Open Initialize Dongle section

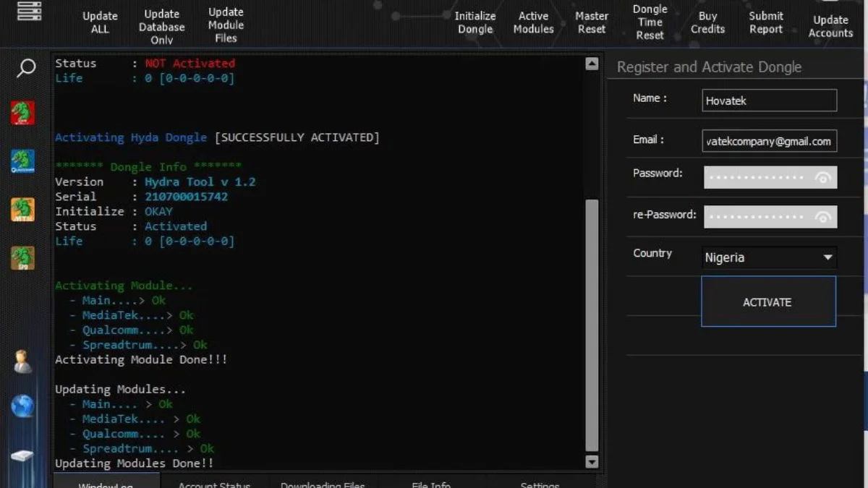(x=475, y=22)
